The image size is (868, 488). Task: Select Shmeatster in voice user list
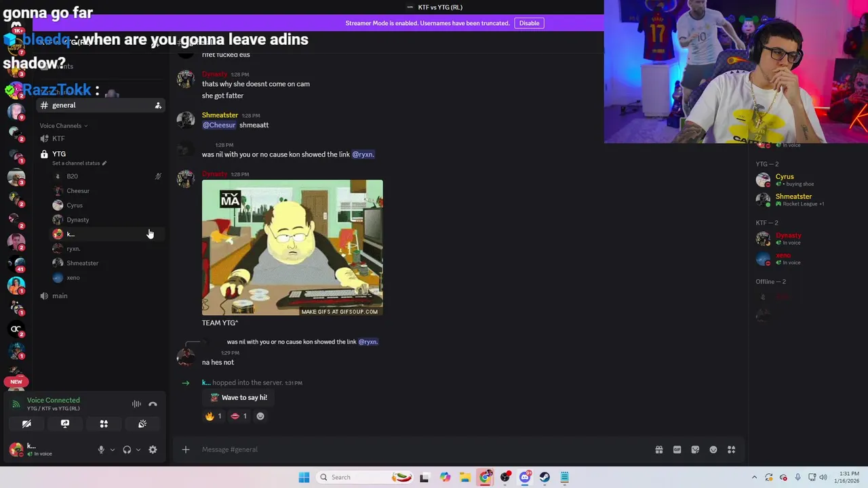[107, 263]
